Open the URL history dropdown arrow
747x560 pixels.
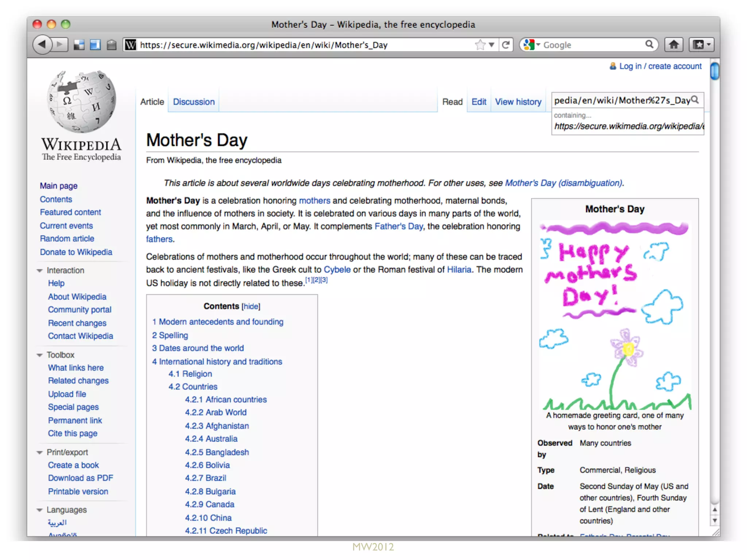point(492,45)
